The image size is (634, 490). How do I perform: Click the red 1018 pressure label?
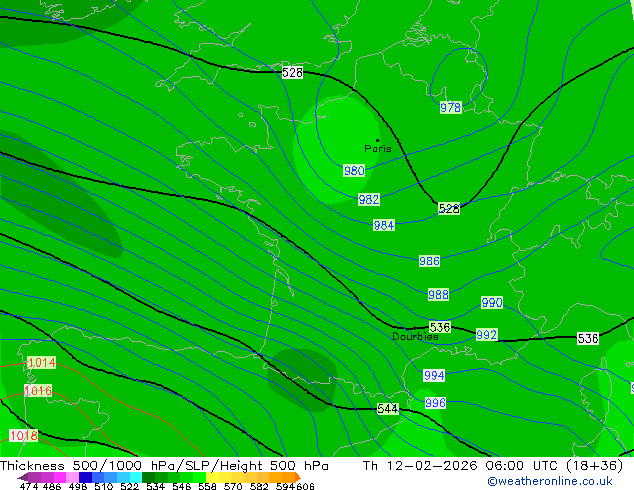(x=23, y=435)
